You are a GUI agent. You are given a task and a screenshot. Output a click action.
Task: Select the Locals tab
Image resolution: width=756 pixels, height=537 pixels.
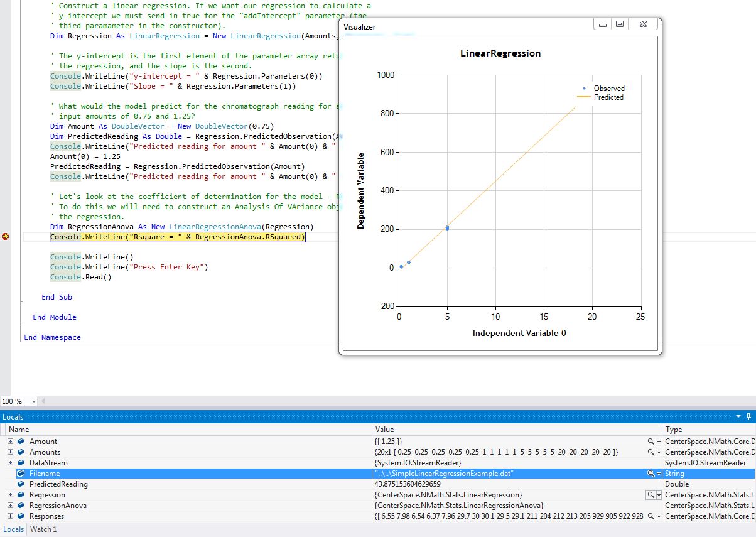(13, 529)
